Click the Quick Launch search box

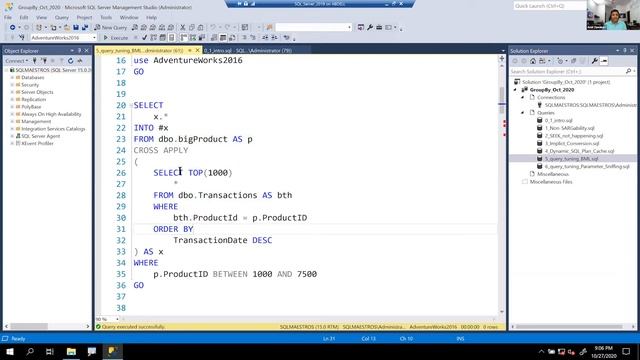click(549, 6)
